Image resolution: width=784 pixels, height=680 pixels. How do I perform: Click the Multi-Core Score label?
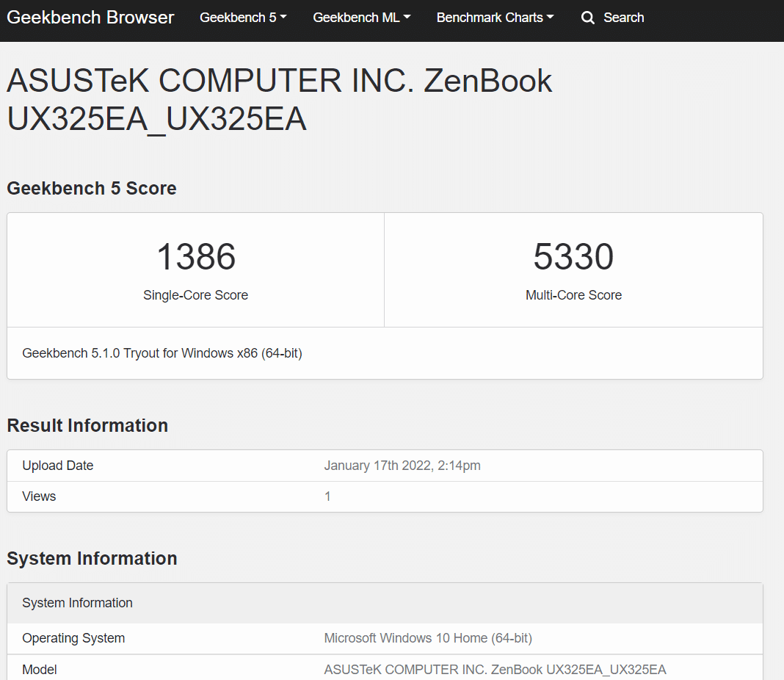573,295
